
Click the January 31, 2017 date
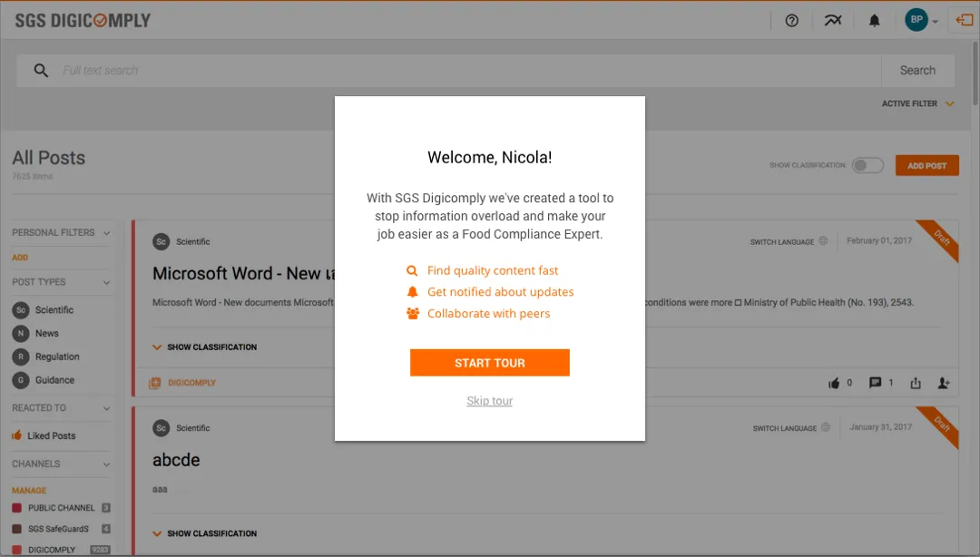coord(880,427)
